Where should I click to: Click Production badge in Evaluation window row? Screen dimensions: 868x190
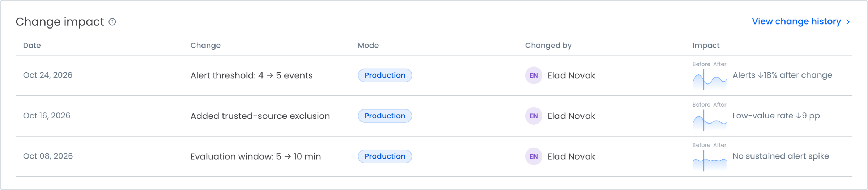tap(385, 156)
